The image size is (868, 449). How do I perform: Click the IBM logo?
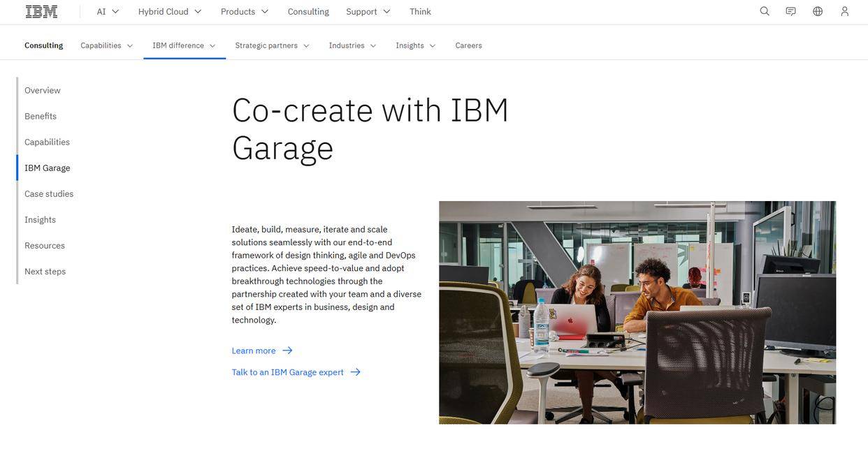(41, 11)
